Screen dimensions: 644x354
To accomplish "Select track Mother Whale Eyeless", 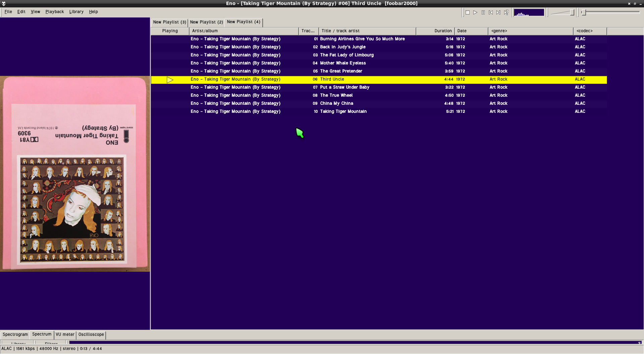I will 379,63.
